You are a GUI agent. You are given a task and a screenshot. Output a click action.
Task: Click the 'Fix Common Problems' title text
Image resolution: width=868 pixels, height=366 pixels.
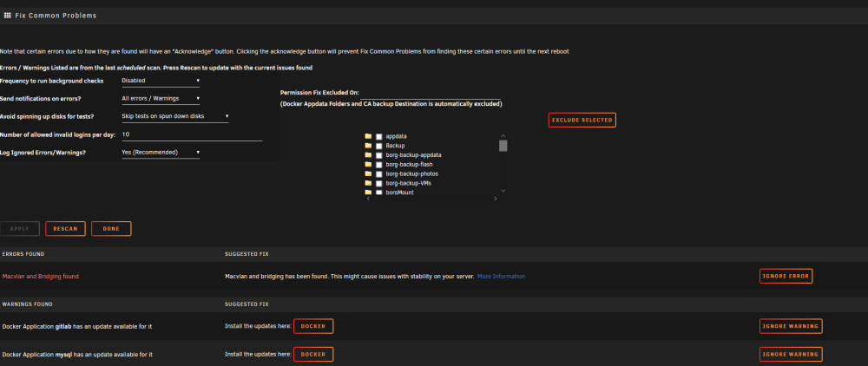(56, 16)
